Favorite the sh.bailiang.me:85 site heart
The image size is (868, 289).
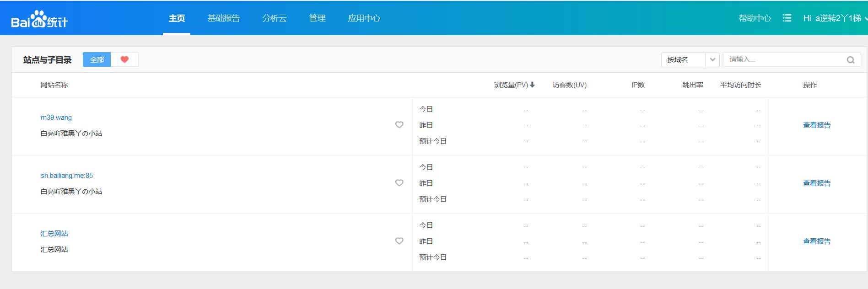coord(399,183)
